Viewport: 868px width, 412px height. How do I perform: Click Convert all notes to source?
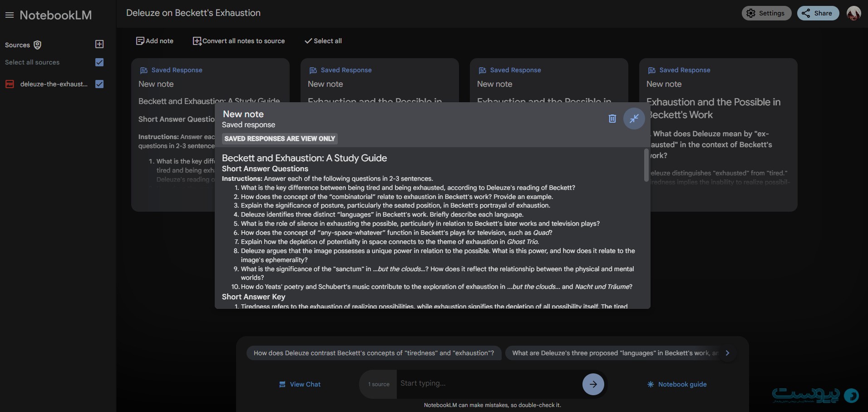coord(244,41)
